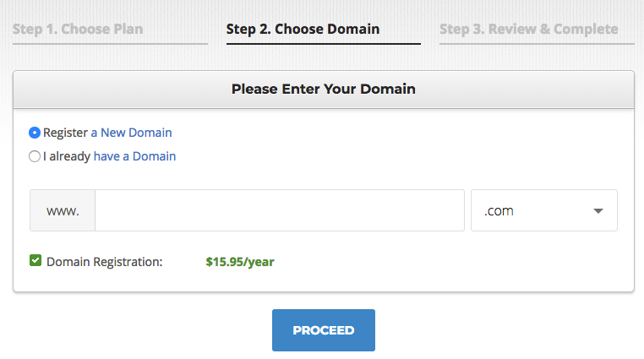Follow the blue "have a Domain" link
This screenshot has height=359, width=644.
point(134,156)
